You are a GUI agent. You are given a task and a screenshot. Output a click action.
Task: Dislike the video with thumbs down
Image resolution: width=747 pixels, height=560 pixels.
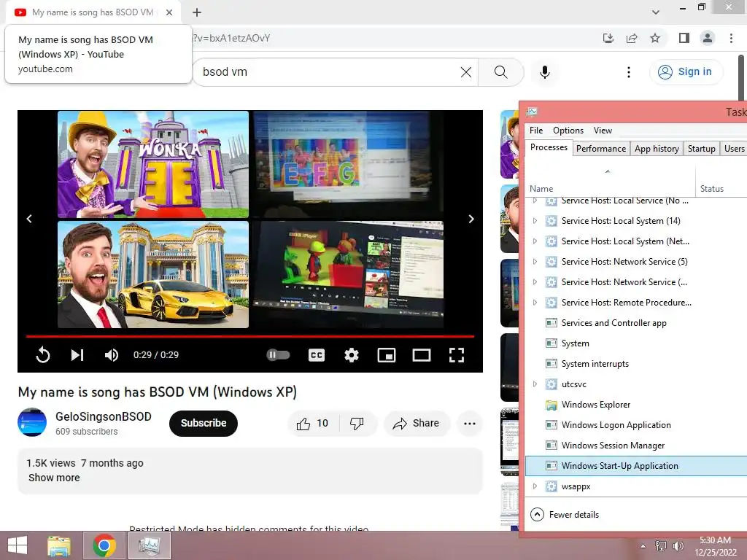[x=357, y=424]
